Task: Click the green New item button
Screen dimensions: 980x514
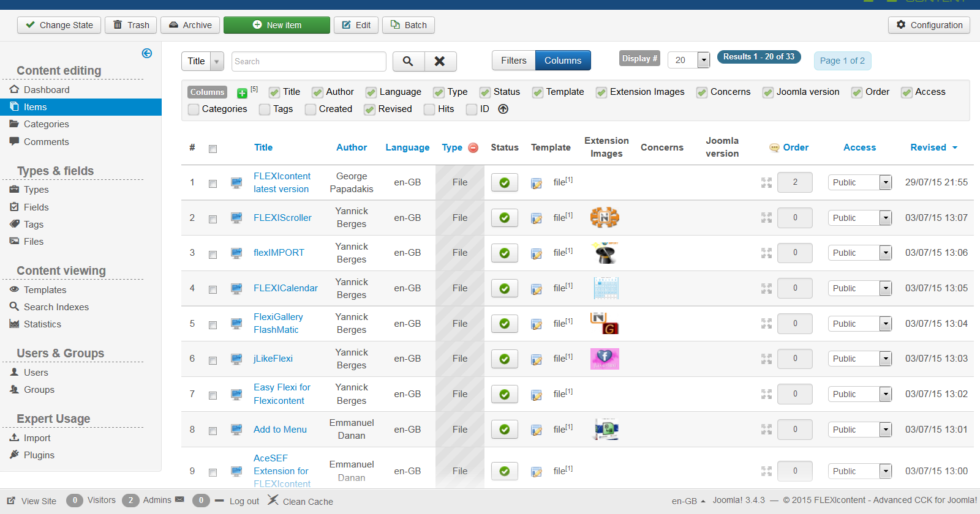Action: coord(277,25)
